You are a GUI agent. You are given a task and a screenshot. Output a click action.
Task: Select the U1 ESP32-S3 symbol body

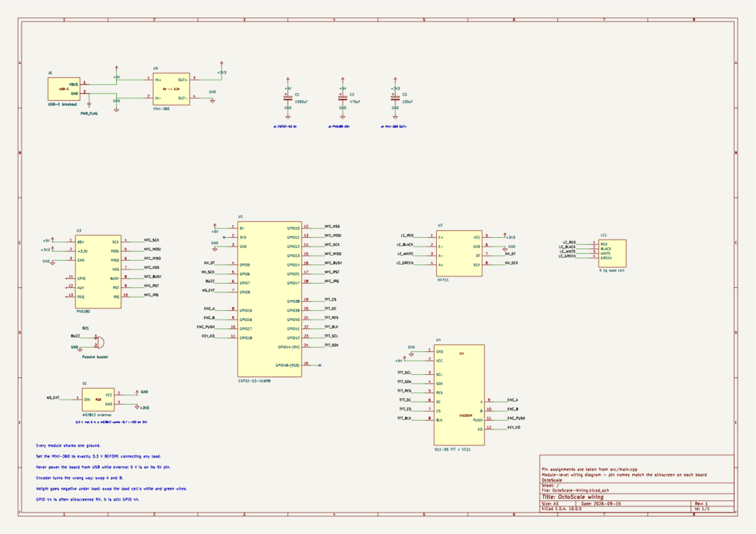(x=270, y=299)
